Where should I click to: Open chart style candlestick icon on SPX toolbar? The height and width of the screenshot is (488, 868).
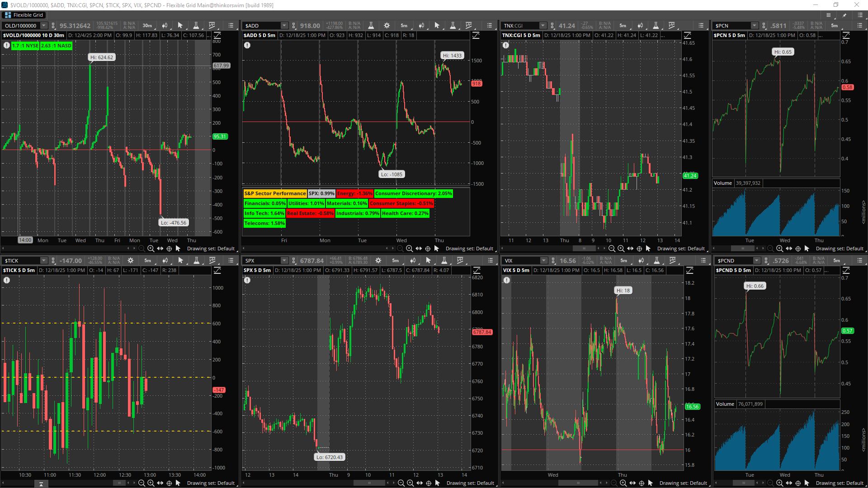click(x=413, y=261)
